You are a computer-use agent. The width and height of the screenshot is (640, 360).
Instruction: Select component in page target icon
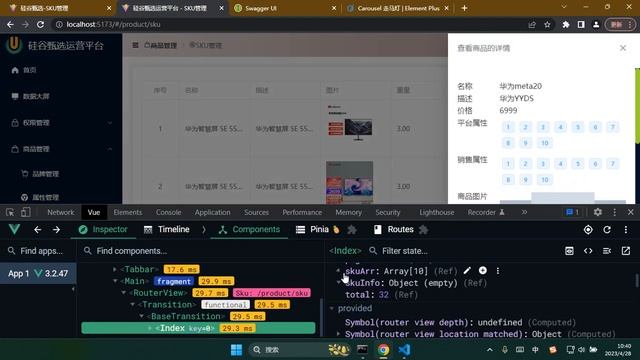[x=588, y=230]
